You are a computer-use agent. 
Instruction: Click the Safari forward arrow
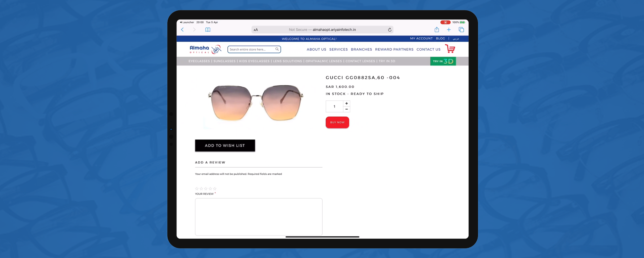click(194, 30)
